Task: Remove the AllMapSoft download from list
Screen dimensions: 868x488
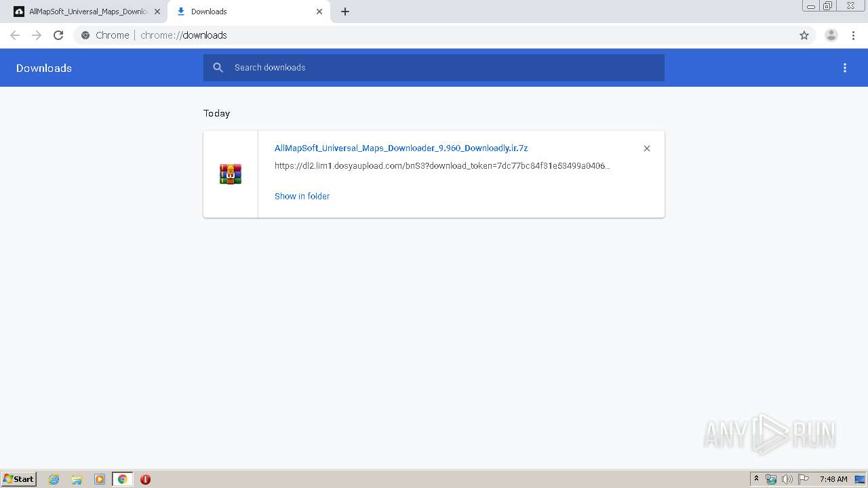Action: point(647,148)
